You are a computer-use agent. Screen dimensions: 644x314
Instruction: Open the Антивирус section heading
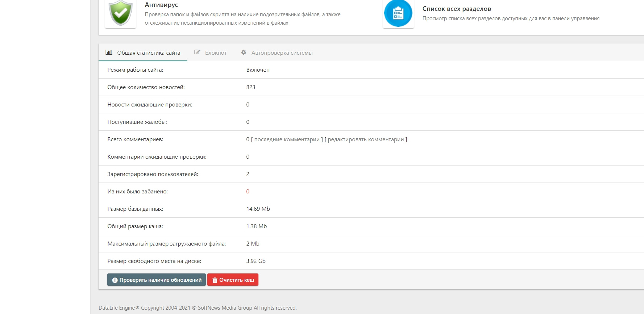click(161, 5)
